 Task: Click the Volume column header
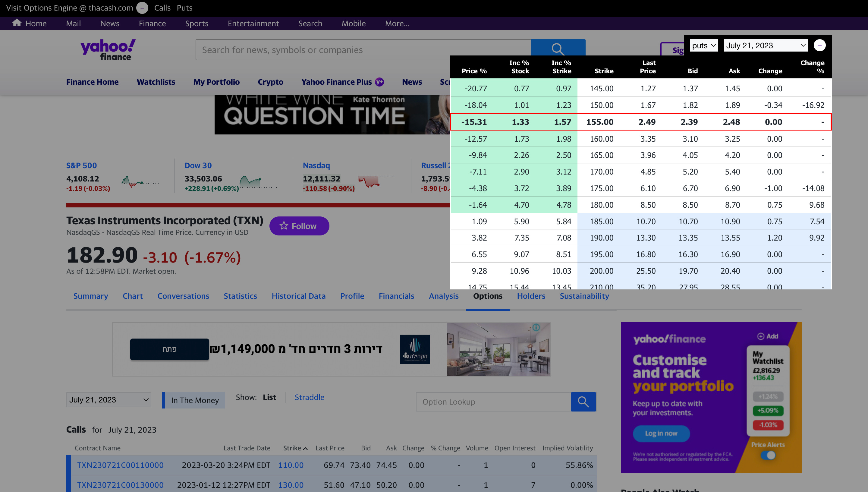477,448
